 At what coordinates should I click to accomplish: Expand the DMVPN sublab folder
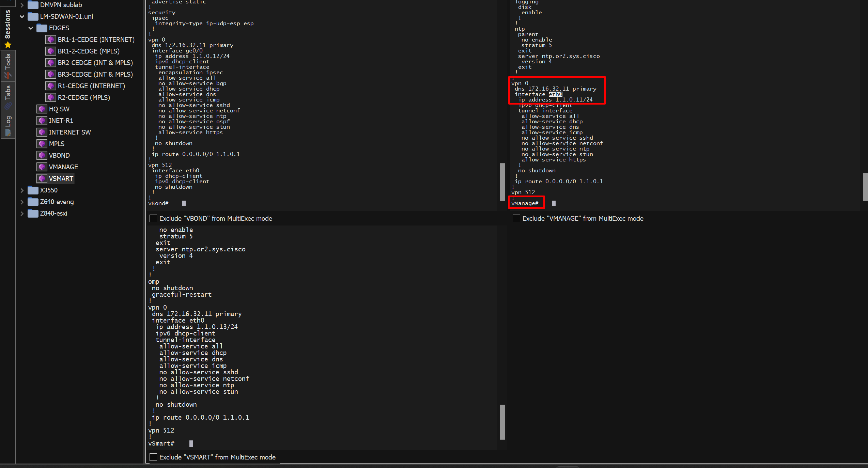pyautogui.click(x=22, y=5)
